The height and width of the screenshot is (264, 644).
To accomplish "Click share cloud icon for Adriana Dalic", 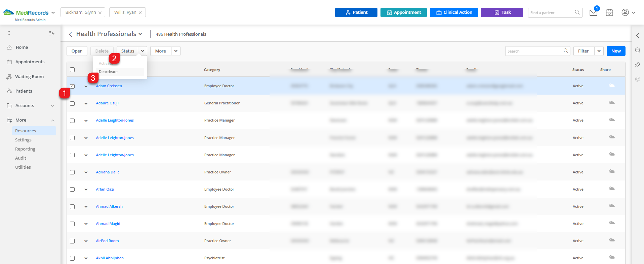I will click(x=612, y=171).
